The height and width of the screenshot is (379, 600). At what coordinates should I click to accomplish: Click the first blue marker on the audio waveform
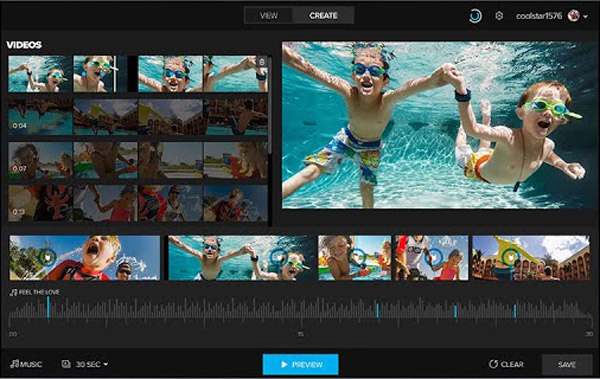coord(48,307)
